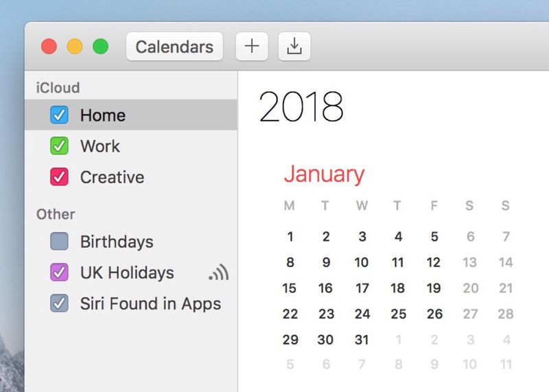This screenshot has height=392, width=549.
Task: Click the plus button to add event
Action: (252, 46)
